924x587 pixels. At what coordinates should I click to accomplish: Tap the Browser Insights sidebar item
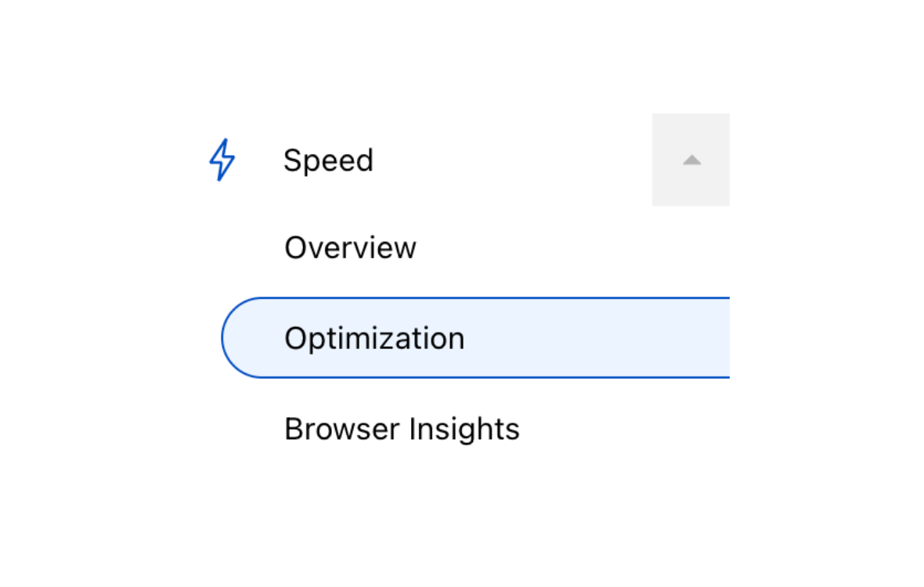coord(402,429)
